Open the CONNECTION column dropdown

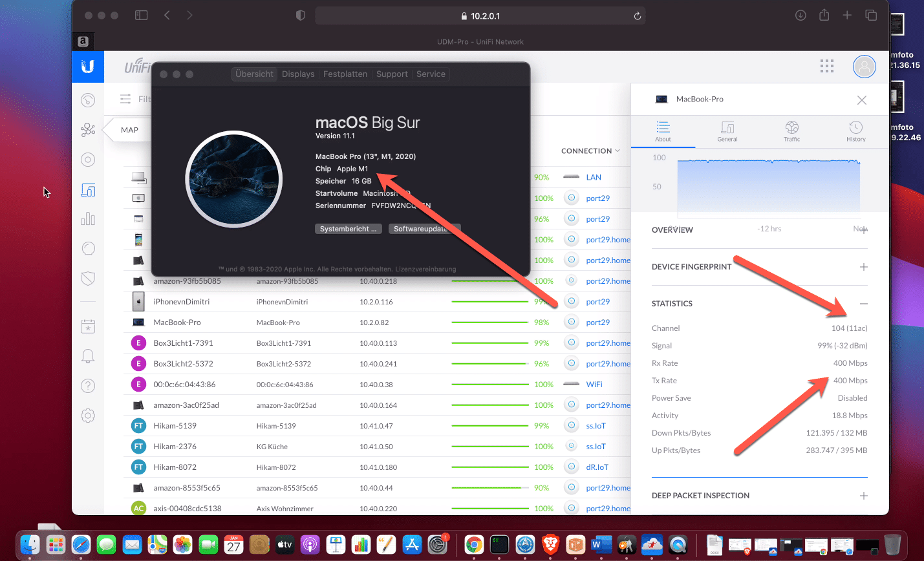590,151
